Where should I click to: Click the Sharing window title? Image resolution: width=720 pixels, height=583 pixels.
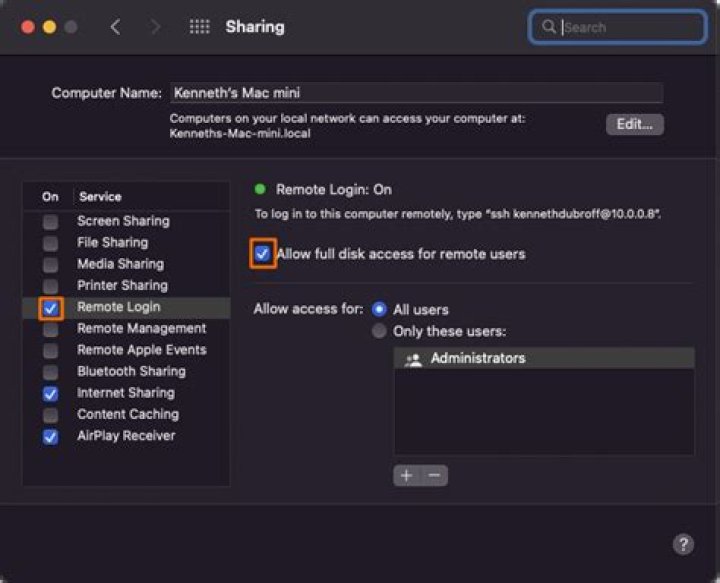coord(255,27)
